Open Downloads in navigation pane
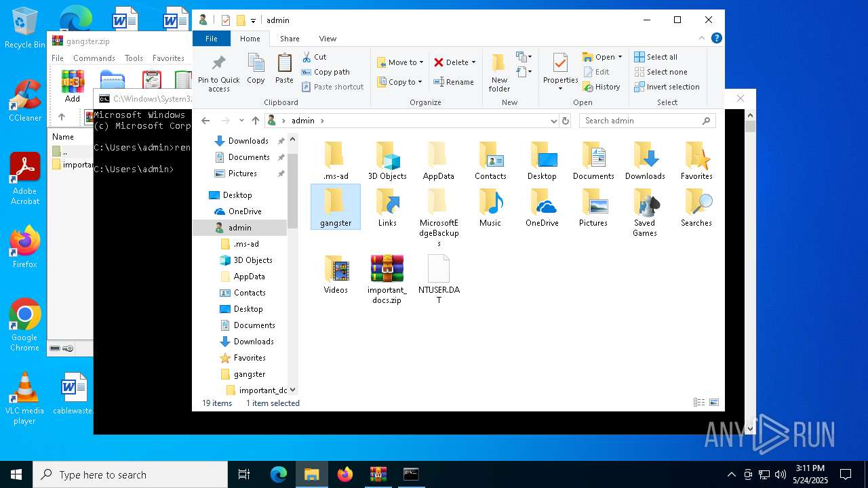868x488 pixels. 248,141
